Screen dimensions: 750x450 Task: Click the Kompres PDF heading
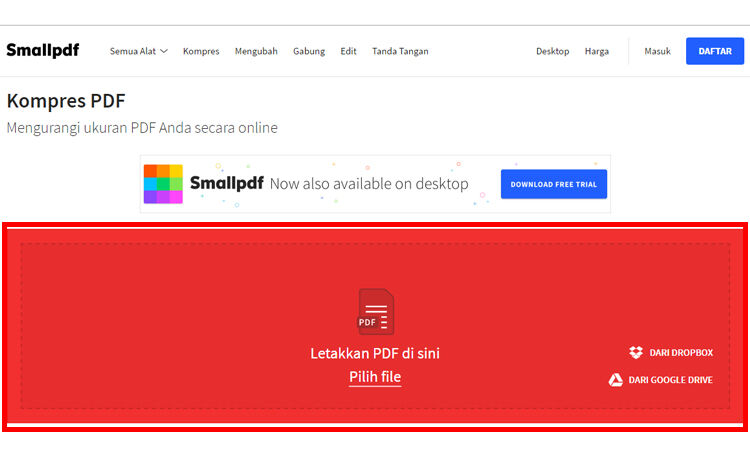point(66,101)
